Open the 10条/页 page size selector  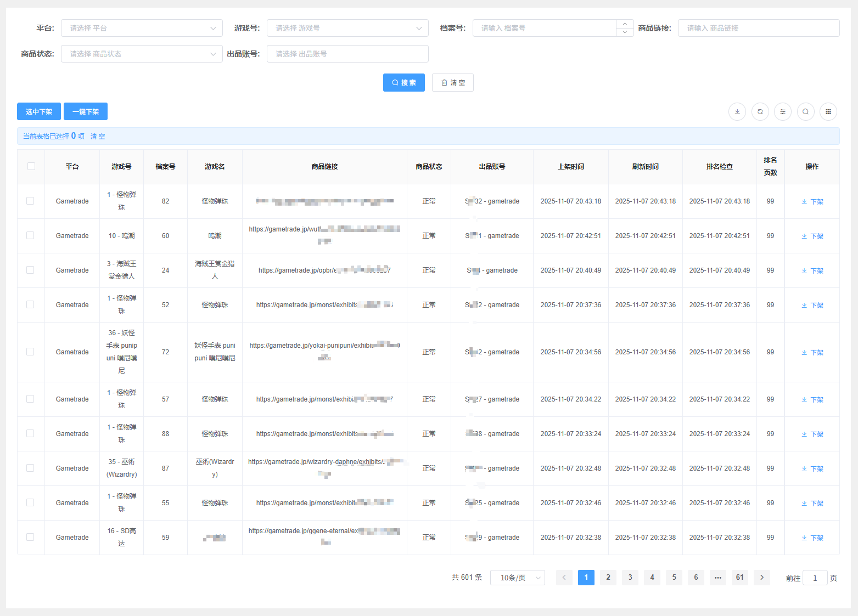[517, 578]
